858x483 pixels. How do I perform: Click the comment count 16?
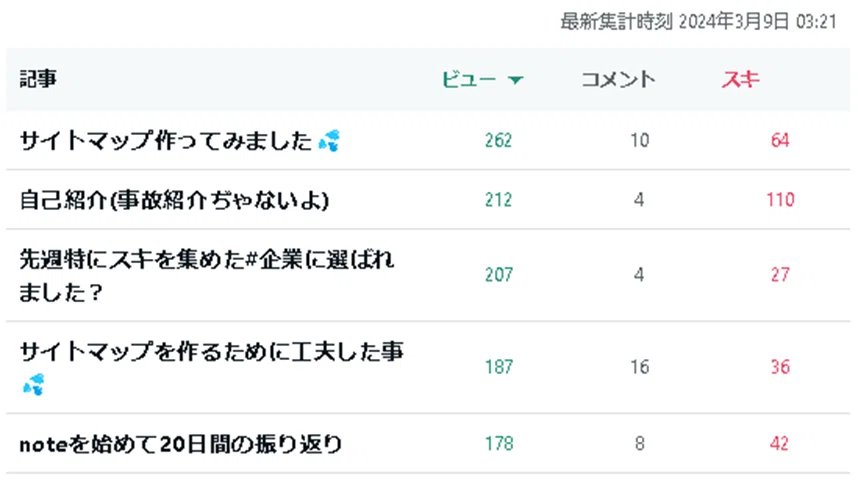pyautogui.click(x=640, y=366)
